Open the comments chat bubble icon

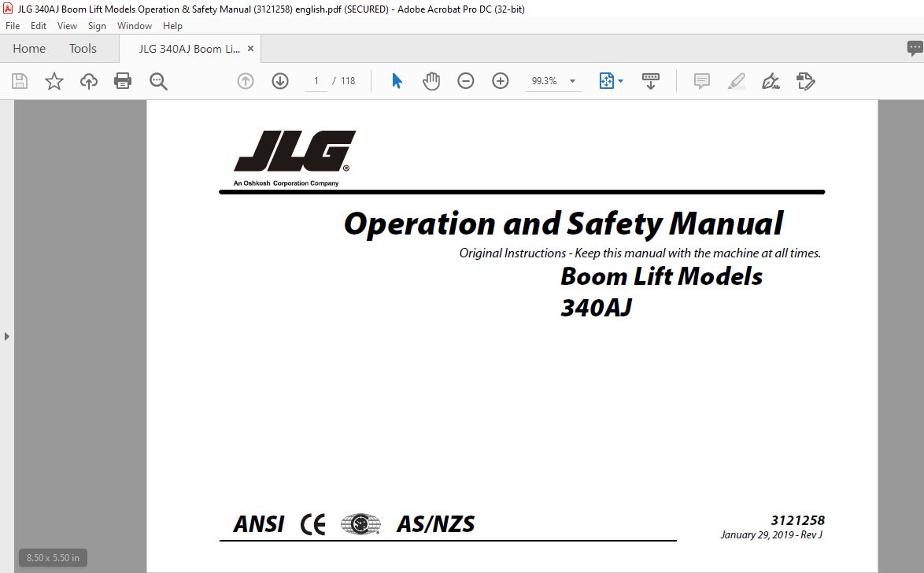[915, 48]
